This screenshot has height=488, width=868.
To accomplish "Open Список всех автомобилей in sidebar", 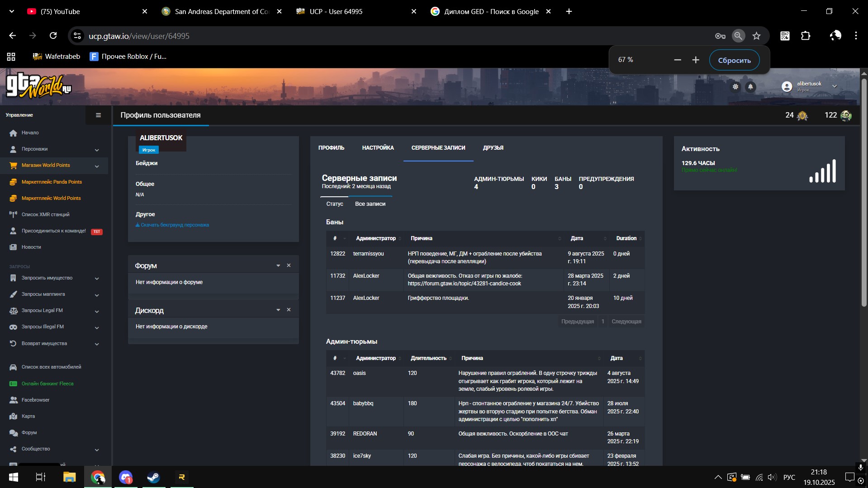I will 51,367.
